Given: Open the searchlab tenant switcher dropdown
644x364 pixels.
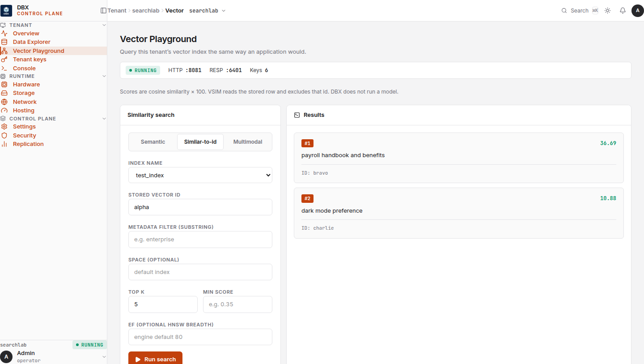Looking at the screenshot, I should pos(208,10).
